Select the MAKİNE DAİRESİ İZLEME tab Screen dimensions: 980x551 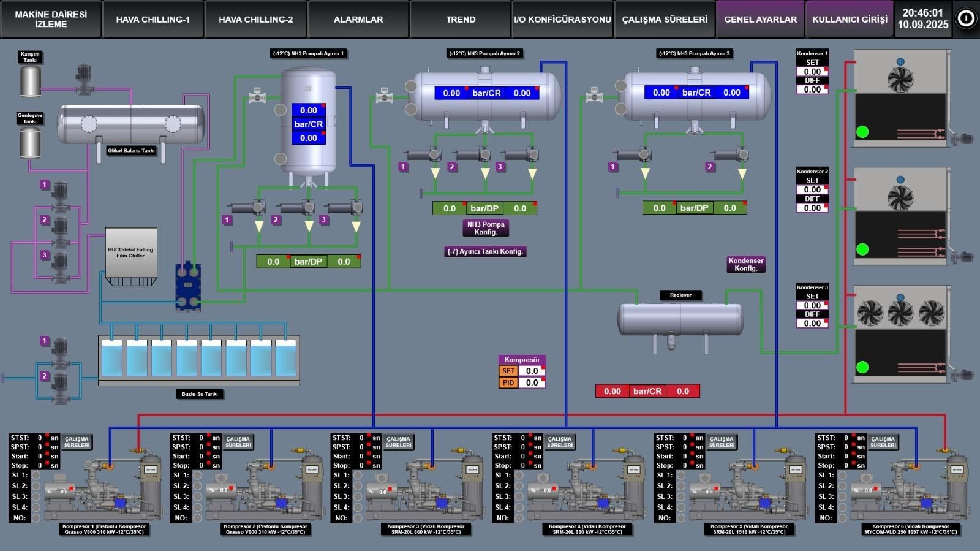(51, 19)
